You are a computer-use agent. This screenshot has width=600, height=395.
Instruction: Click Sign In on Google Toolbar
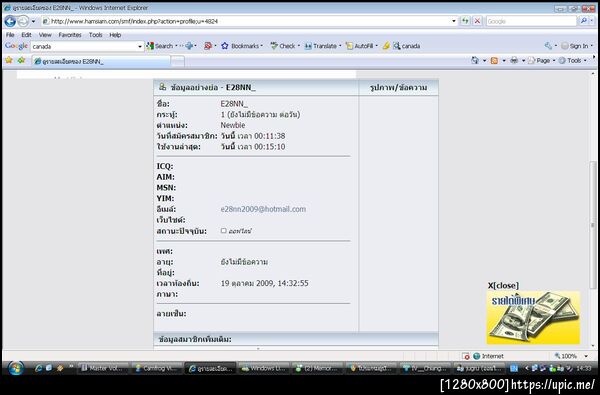point(575,46)
